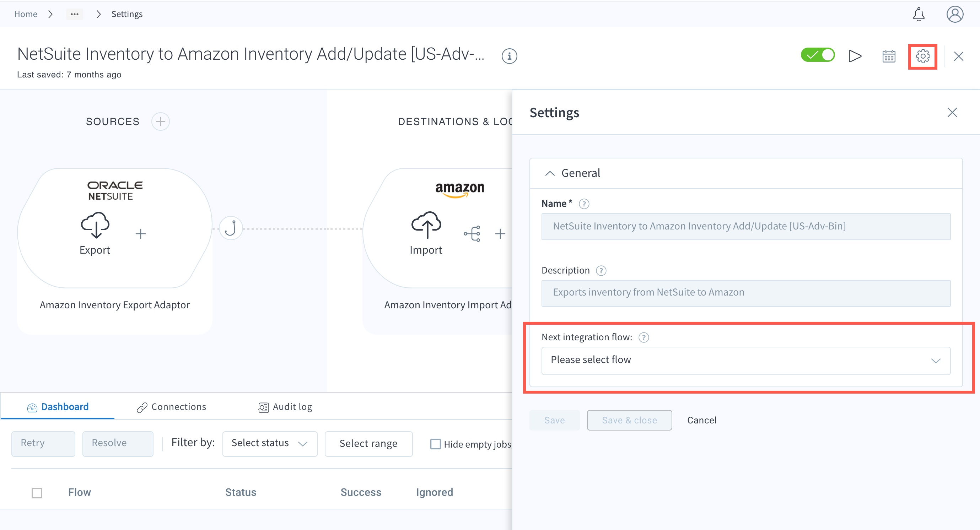Image resolution: width=980 pixels, height=530 pixels.
Task: Run the flow with the play icon
Action: (855, 56)
